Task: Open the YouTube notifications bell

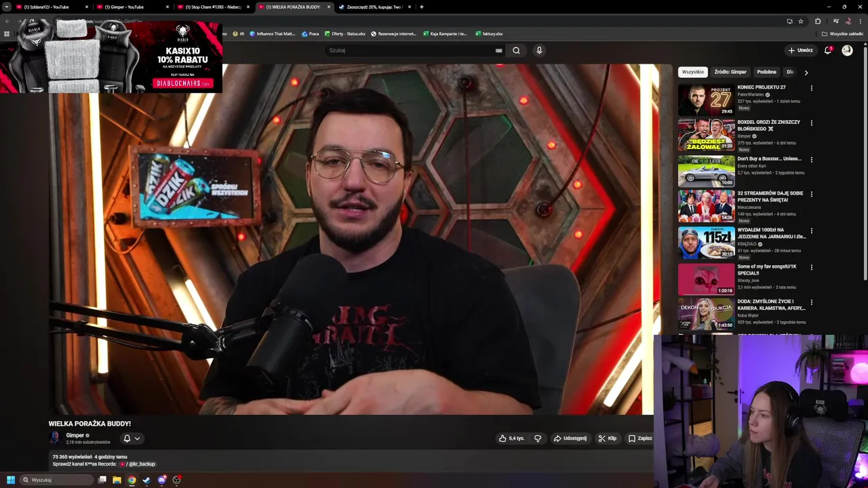Action: [x=827, y=50]
